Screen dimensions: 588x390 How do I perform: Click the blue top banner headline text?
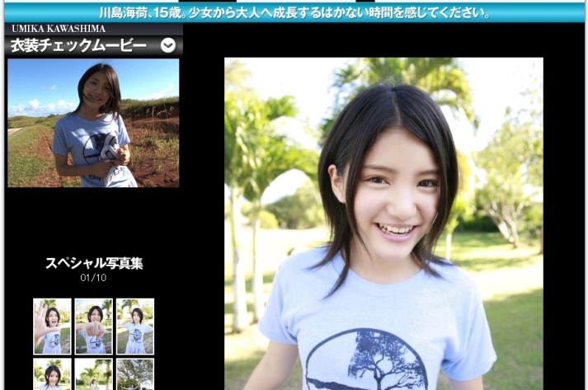tap(294, 12)
